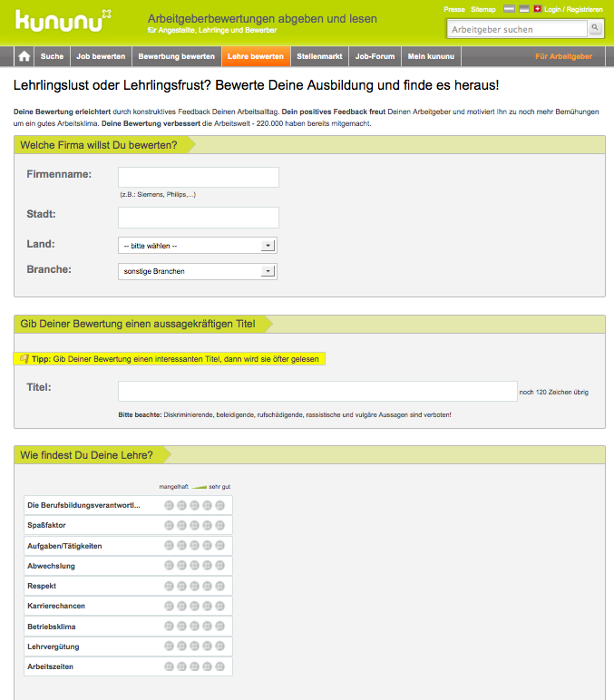Click the Login / Registrieren link
The width and height of the screenshot is (614, 700).
pos(573,9)
